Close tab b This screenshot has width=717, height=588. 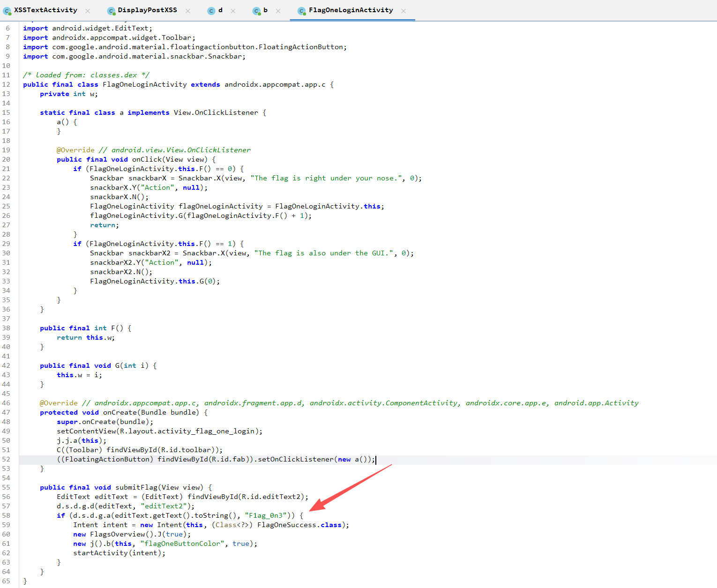278,11
